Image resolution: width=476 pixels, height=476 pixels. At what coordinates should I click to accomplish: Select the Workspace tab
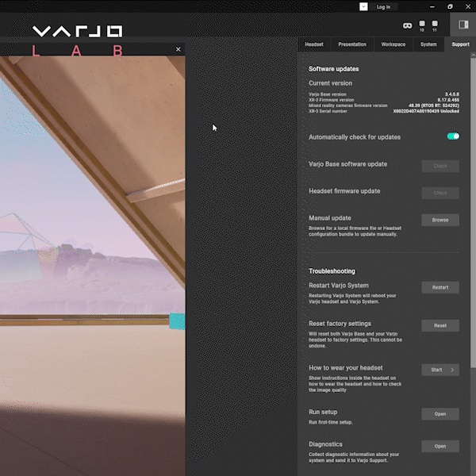click(x=393, y=44)
